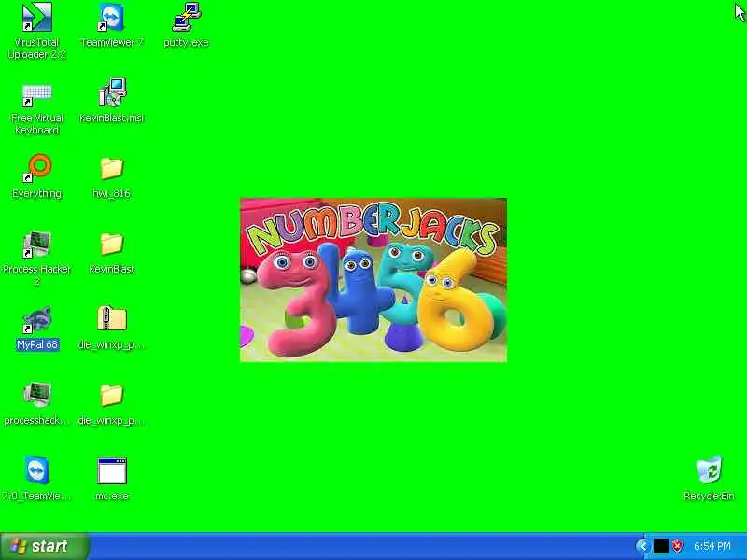Click the red security shield tray icon
This screenshot has width=747, height=560.
[677, 546]
